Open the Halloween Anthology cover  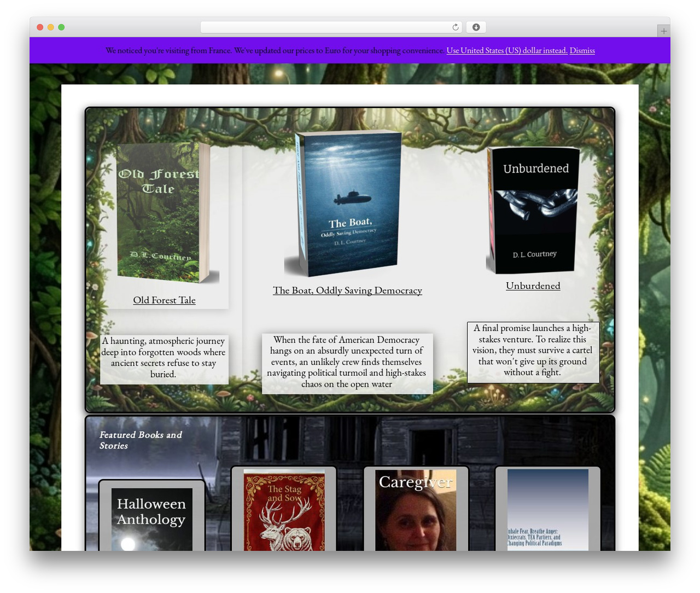151,519
